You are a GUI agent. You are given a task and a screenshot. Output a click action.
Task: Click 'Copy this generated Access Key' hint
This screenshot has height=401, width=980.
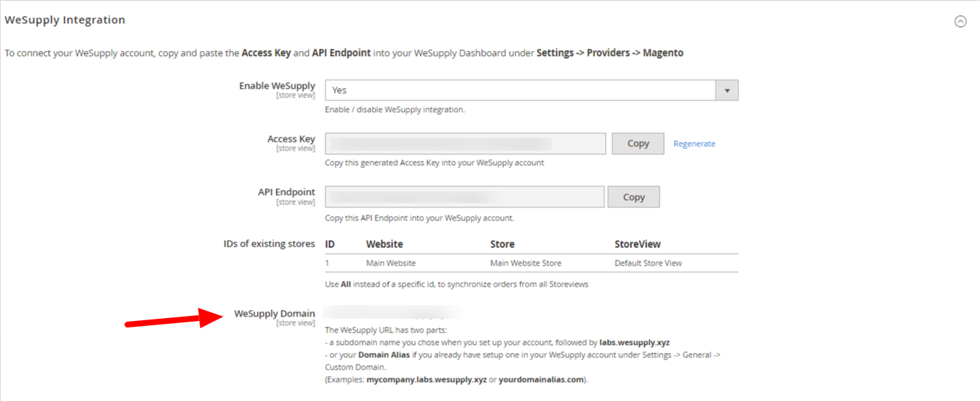tap(434, 163)
